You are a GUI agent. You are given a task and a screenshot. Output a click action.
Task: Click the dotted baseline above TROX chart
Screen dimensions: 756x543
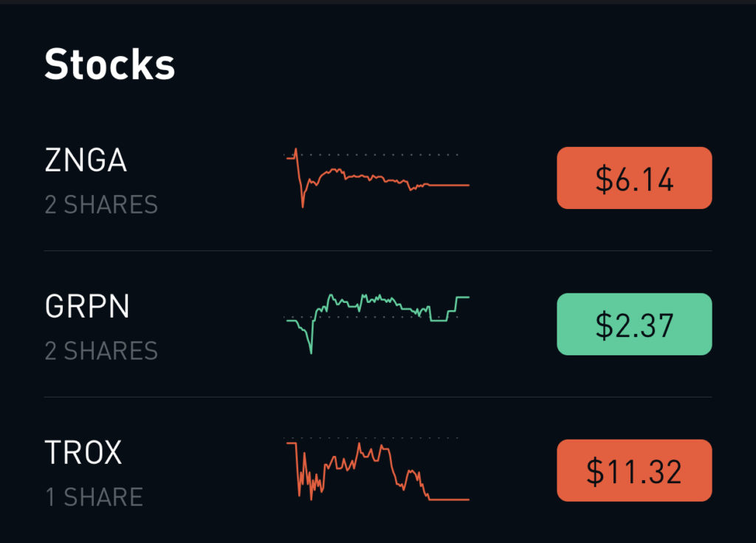[371, 438]
